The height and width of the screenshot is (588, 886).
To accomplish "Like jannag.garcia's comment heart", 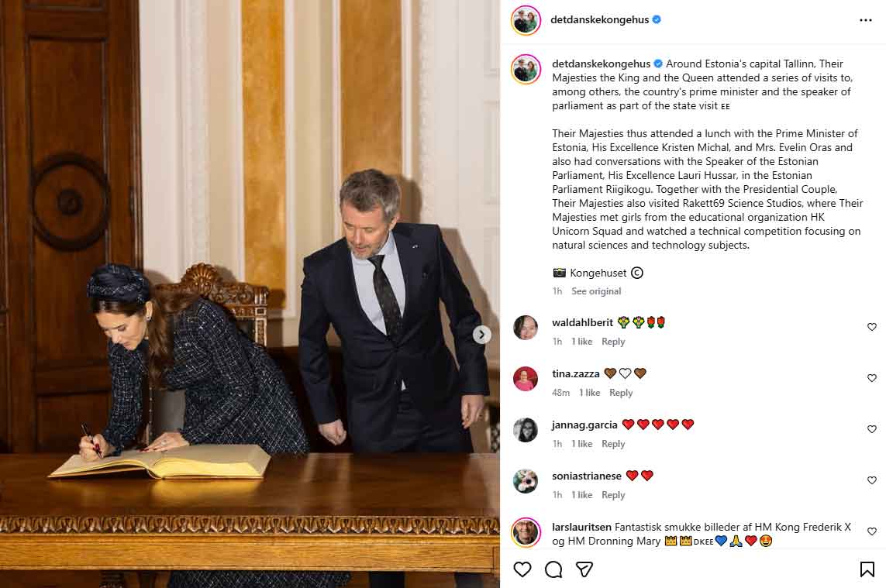I will 872,429.
